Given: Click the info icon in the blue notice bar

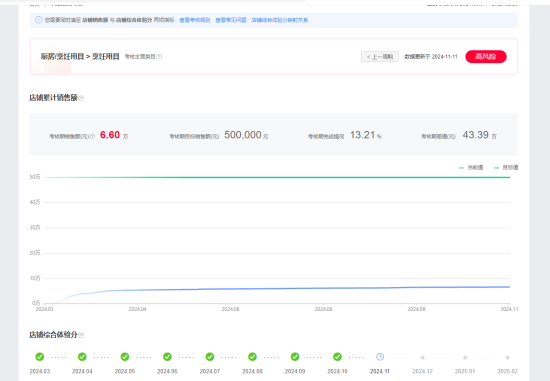Looking at the screenshot, I should click(39, 20).
